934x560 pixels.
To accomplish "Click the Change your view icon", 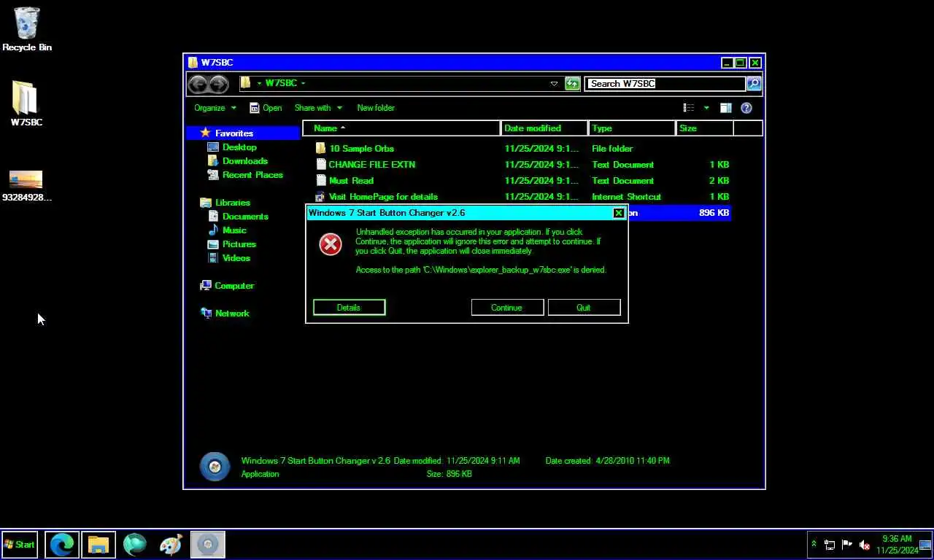I will point(688,108).
